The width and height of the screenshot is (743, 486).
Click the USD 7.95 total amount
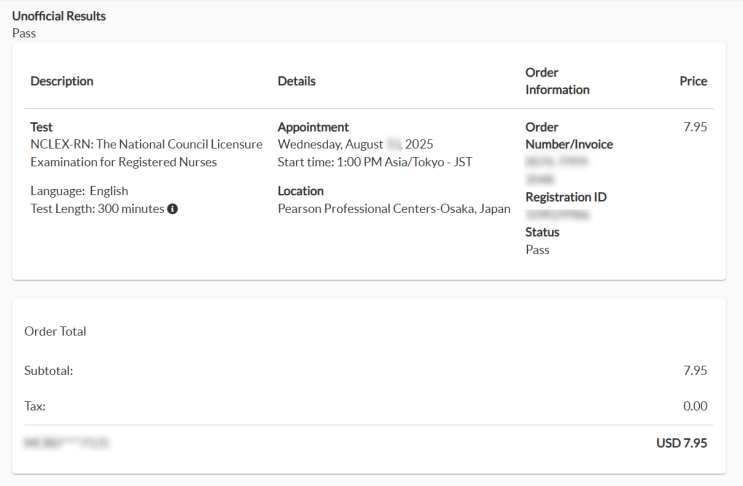click(x=681, y=442)
